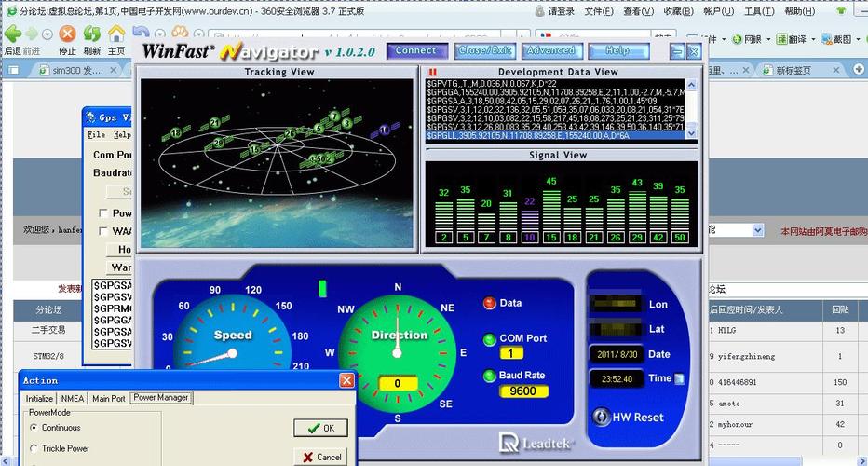
Task: Open dropdown beside the paw icon
Action: [198, 34]
